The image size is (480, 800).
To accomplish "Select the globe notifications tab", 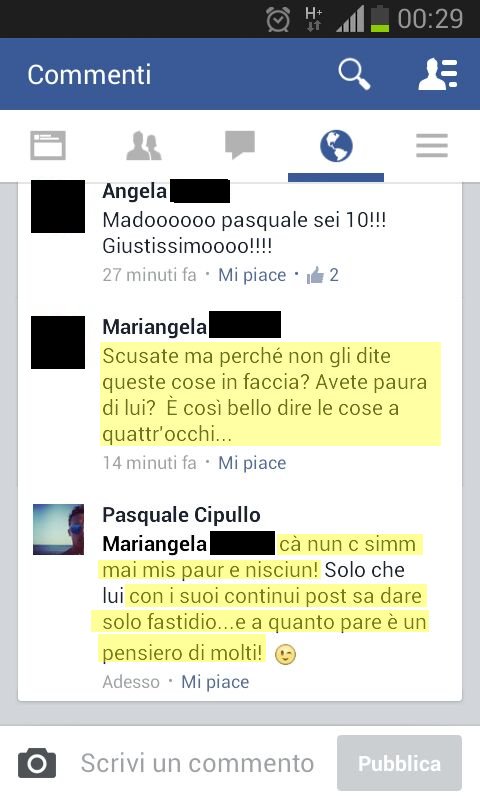I will [336, 146].
